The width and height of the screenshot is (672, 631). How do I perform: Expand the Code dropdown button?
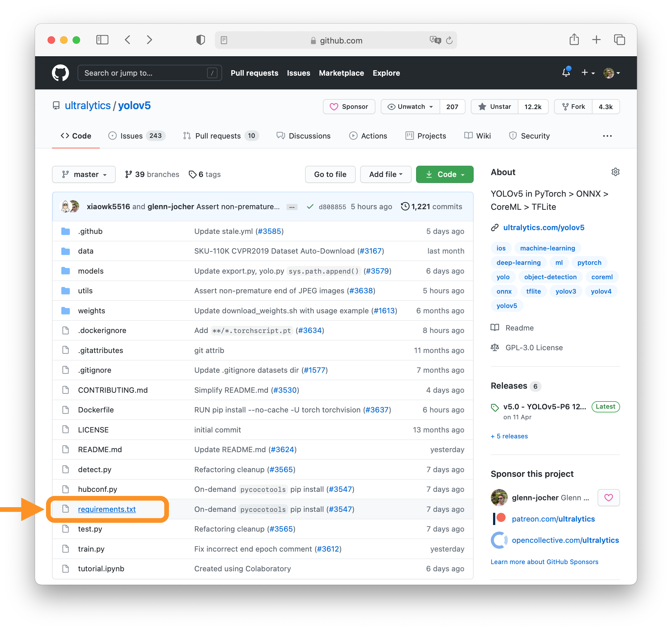(445, 174)
